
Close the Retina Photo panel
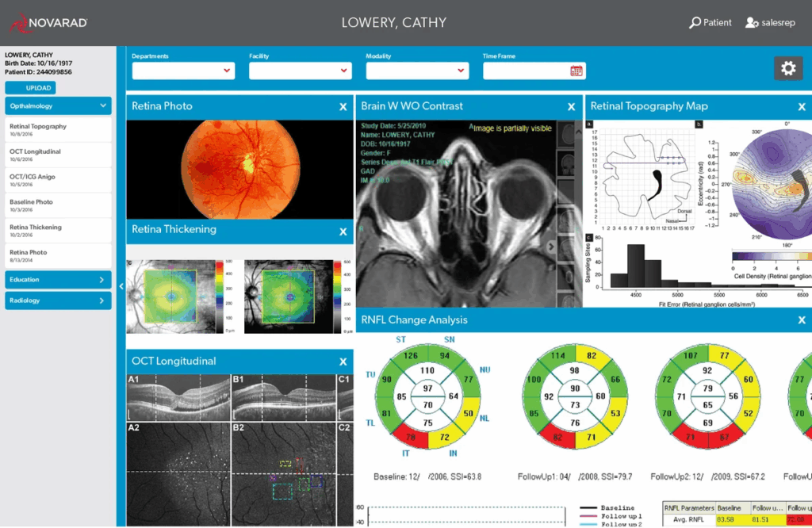pos(343,106)
